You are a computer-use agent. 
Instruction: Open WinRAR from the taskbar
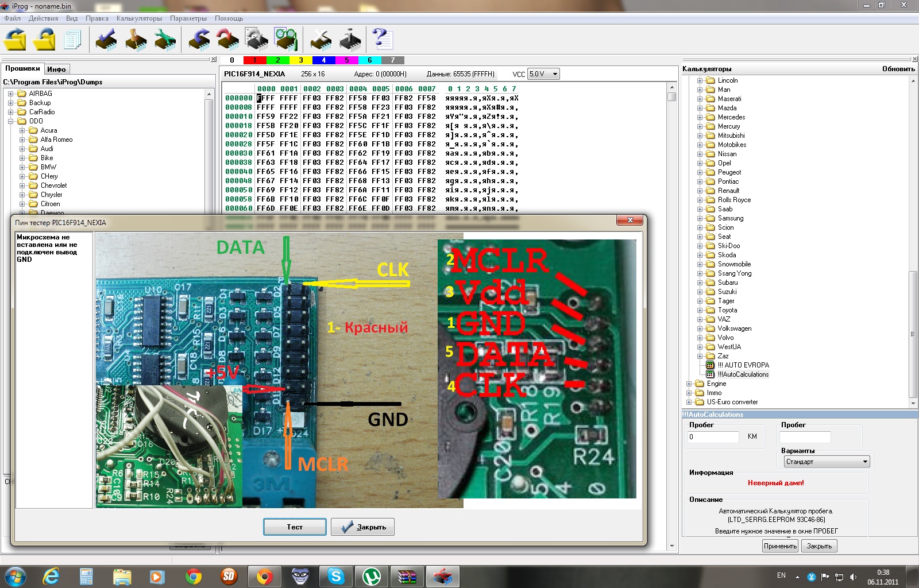coord(407,577)
